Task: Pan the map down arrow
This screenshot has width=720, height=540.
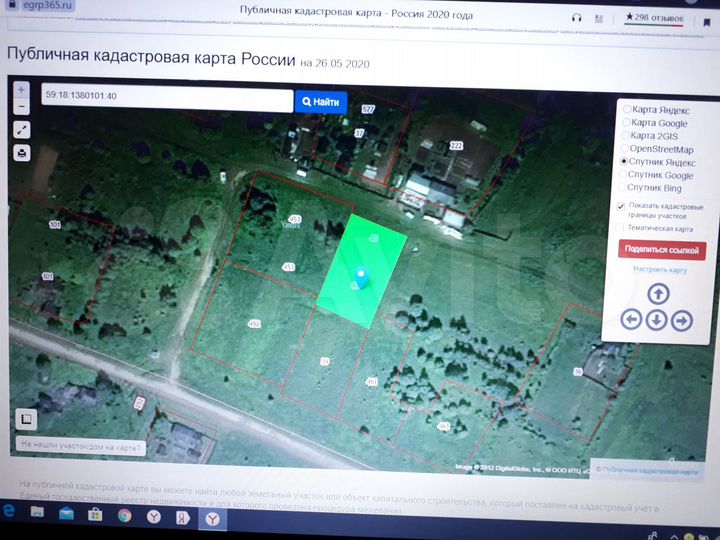Action: point(656,320)
